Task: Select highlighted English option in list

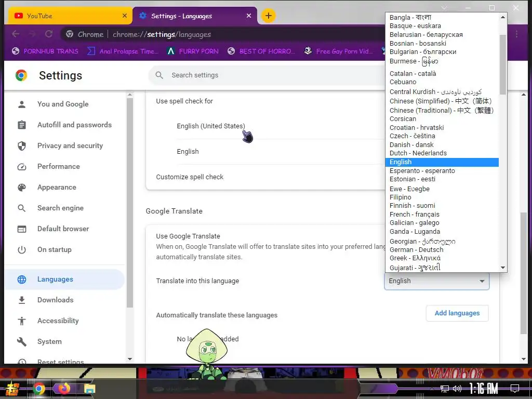Action: coord(442,162)
